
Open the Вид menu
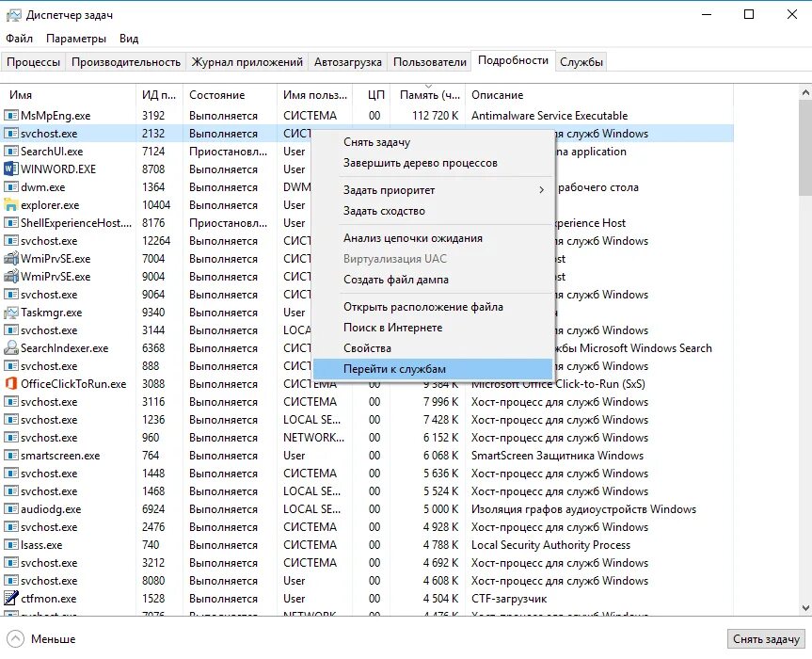[x=129, y=39]
